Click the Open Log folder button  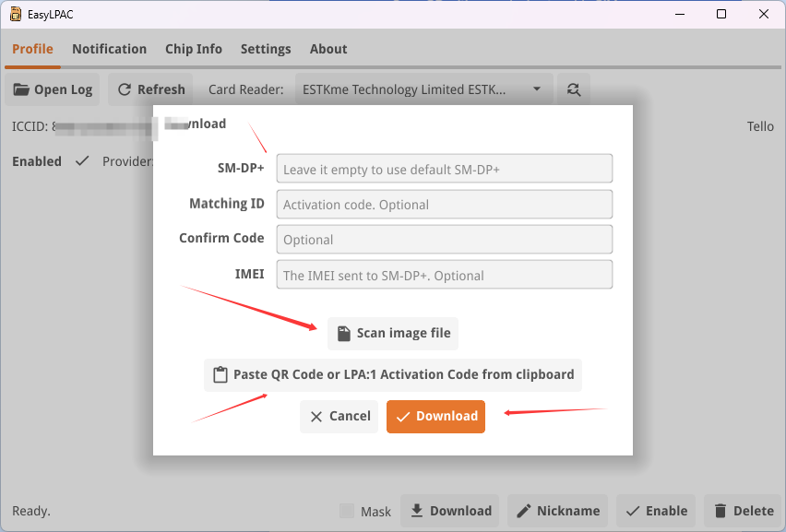pyautogui.click(x=53, y=89)
